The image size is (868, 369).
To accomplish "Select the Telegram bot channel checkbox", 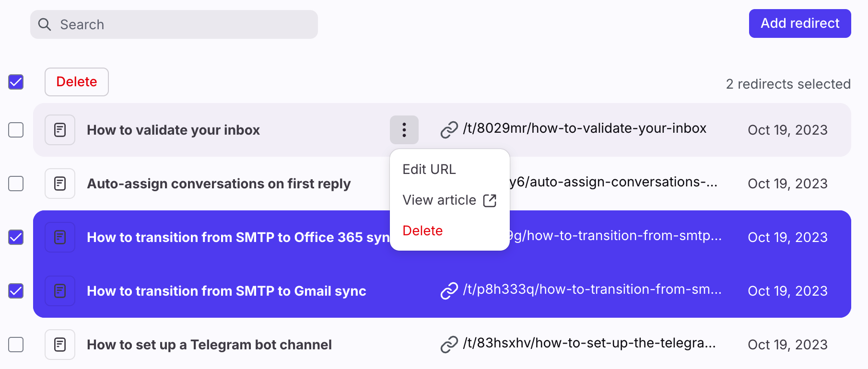I will 16,345.
